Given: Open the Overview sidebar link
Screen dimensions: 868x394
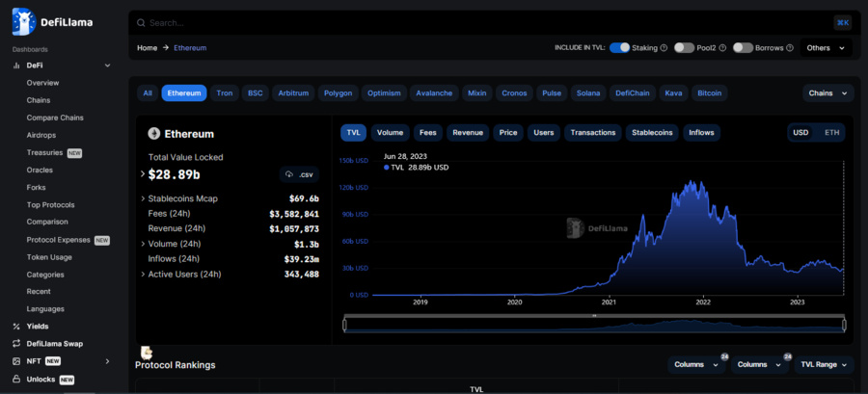Looking at the screenshot, I should 42,83.
